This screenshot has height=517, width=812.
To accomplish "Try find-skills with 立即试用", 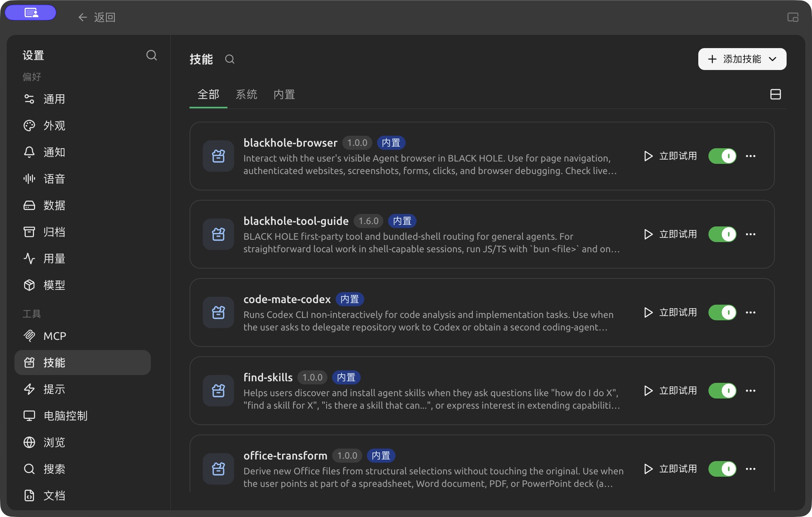I will pos(671,391).
